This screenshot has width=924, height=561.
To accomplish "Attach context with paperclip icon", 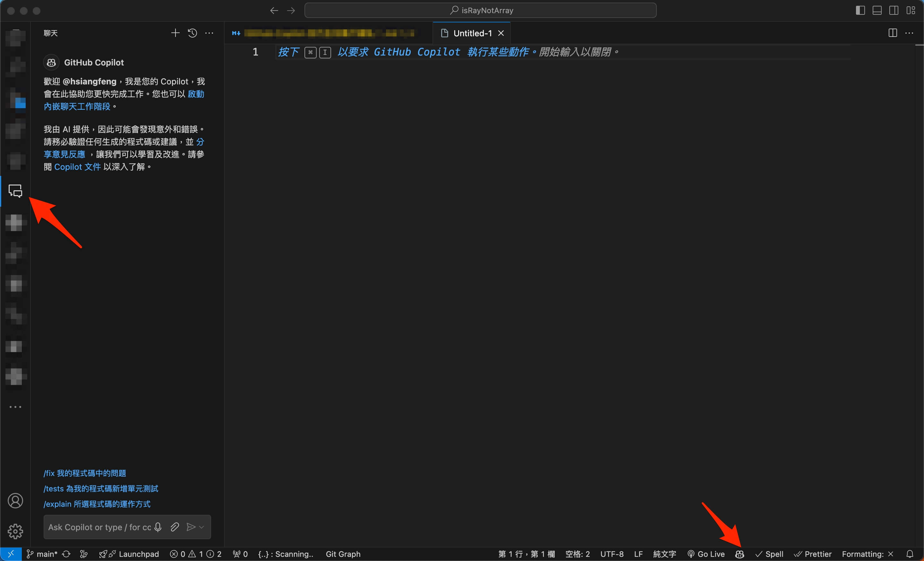I will click(175, 527).
